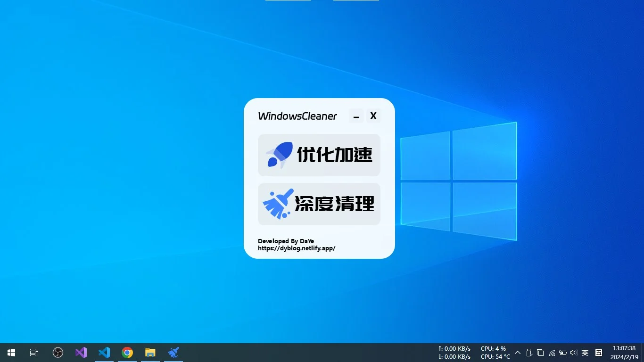The width and height of the screenshot is (644, 362).
Task: Click the network speed KB/s monitor
Action: coord(454,353)
